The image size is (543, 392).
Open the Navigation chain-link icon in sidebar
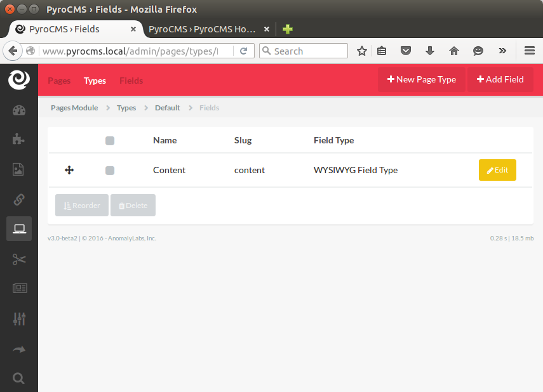click(19, 199)
